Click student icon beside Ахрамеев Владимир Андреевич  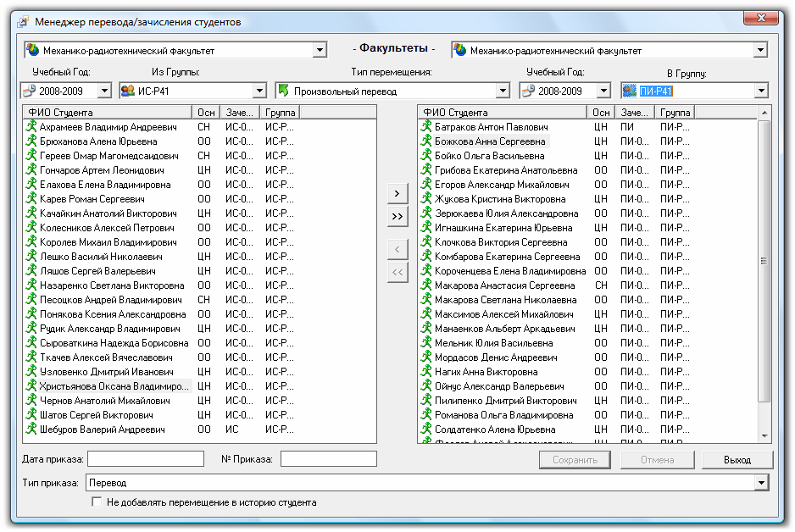(32, 126)
